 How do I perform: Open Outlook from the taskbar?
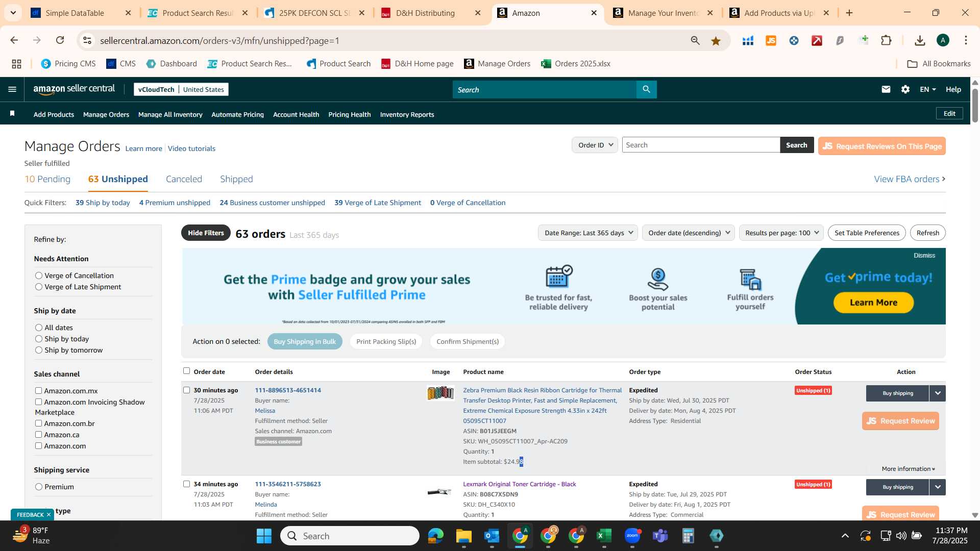(492, 536)
